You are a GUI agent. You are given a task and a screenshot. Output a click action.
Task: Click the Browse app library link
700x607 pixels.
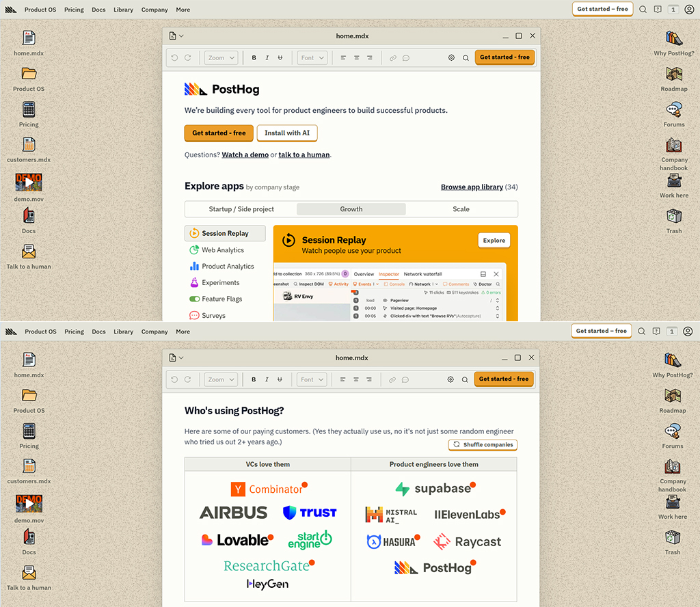pos(472,187)
